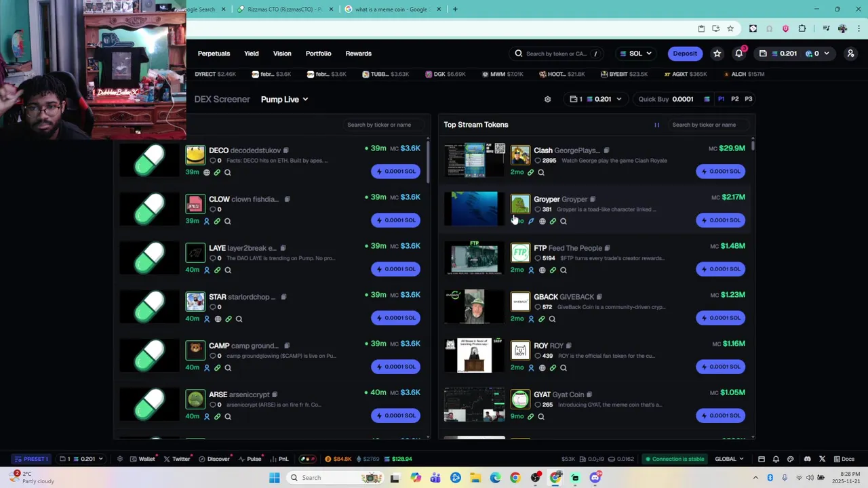Expand the Pump Live dropdown
Viewport: 868px width, 488px height.
point(284,99)
